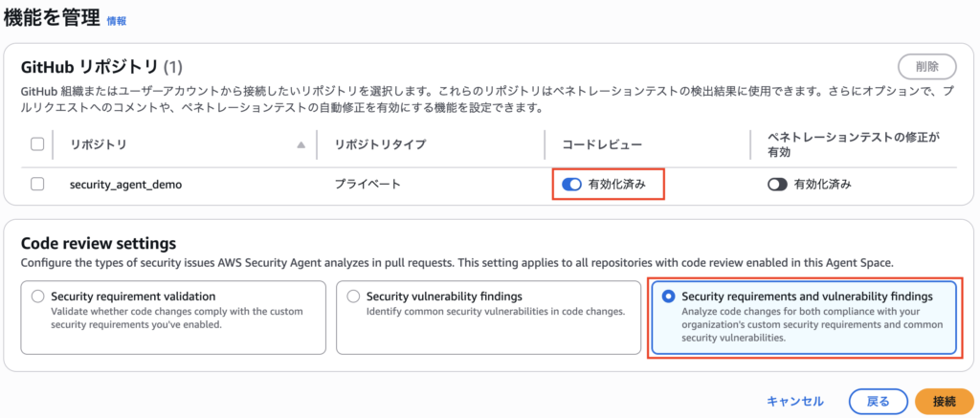The image size is (980, 418).
Task: Select Security requirement validation radio option
Action: [38, 297]
